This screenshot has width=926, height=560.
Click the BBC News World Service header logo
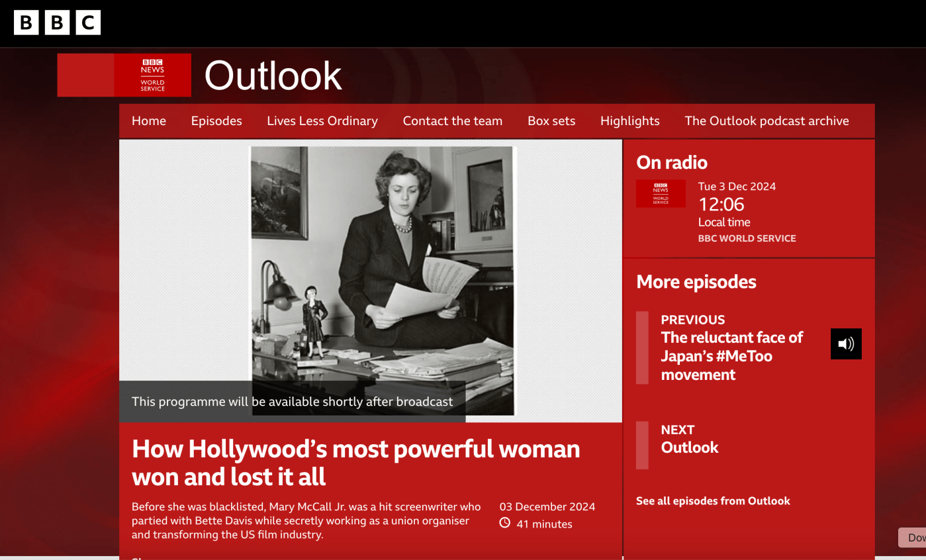(x=152, y=75)
